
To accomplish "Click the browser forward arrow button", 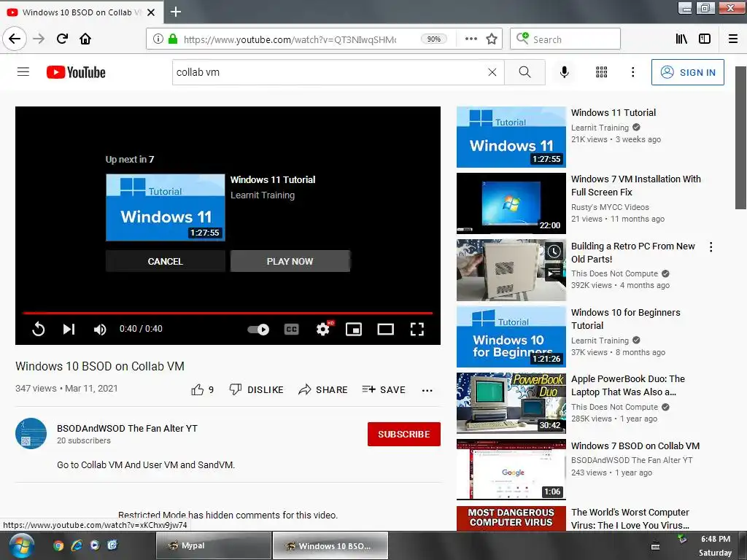I will pyautogui.click(x=39, y=39).
